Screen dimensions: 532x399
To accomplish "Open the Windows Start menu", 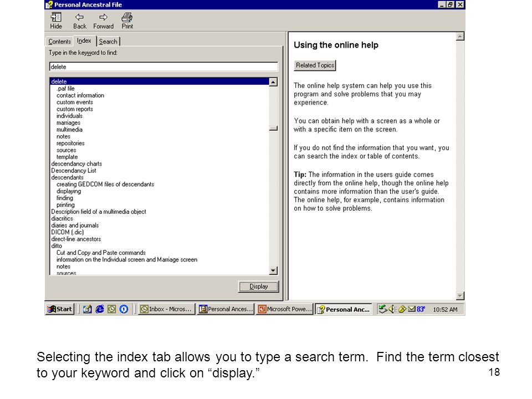I will point(60,309).
